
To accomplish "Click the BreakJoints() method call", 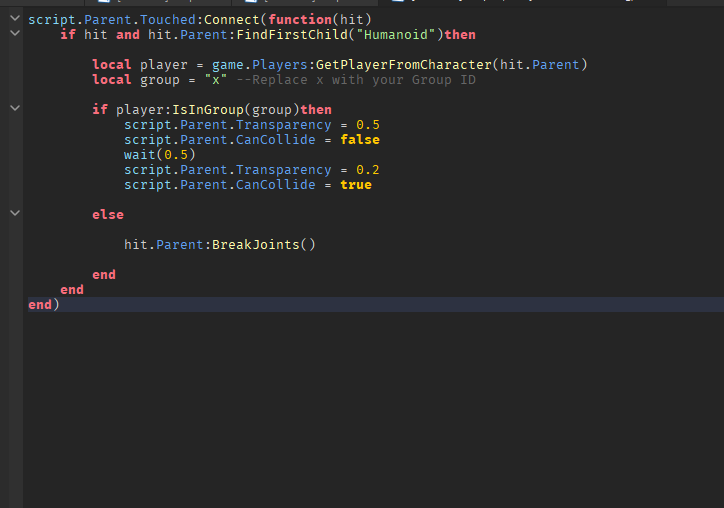I will 263,245.
